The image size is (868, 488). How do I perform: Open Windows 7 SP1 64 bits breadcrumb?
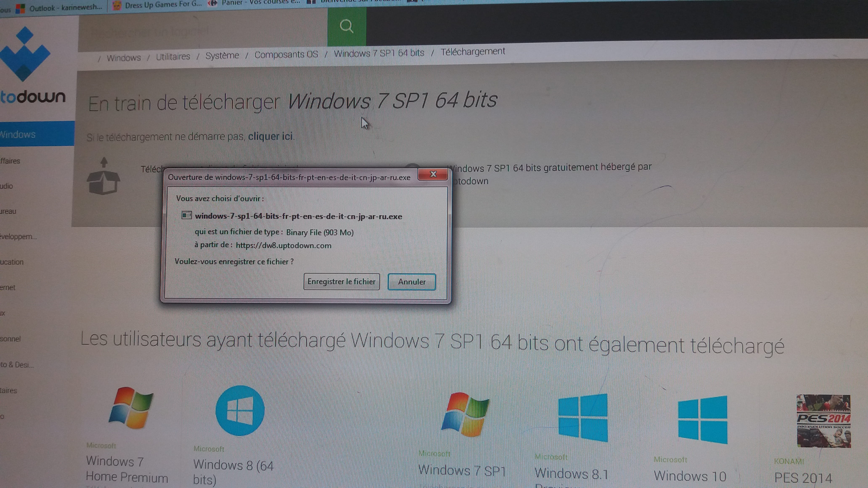pos(379,53)
